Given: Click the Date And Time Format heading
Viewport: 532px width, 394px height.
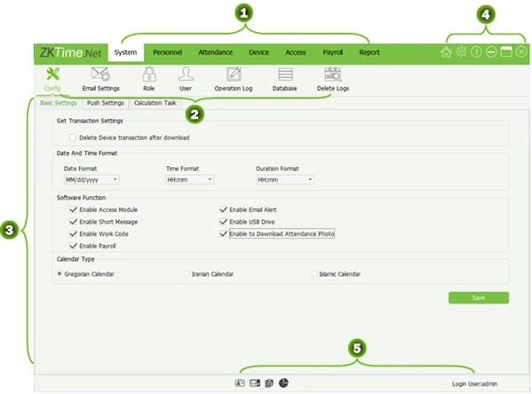Looking at the screenshot, I should (87, 154).
